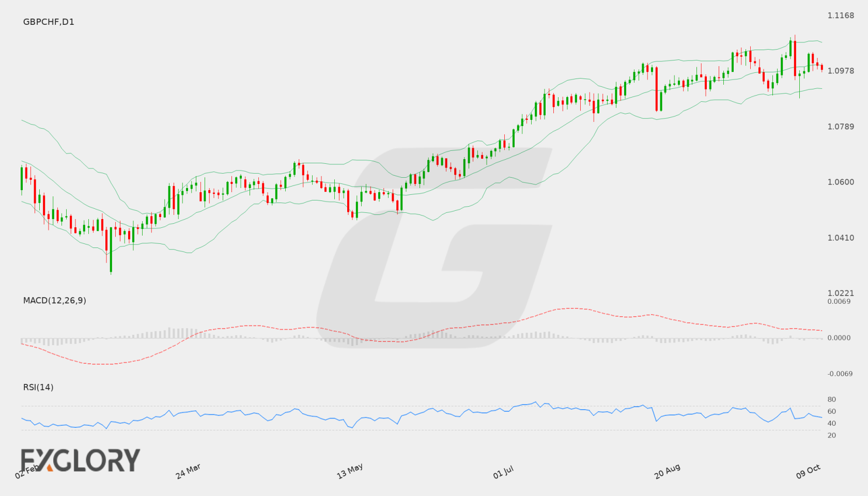
Task: Click the 0.0000 MACD scale value
Action: coord(839,338)
